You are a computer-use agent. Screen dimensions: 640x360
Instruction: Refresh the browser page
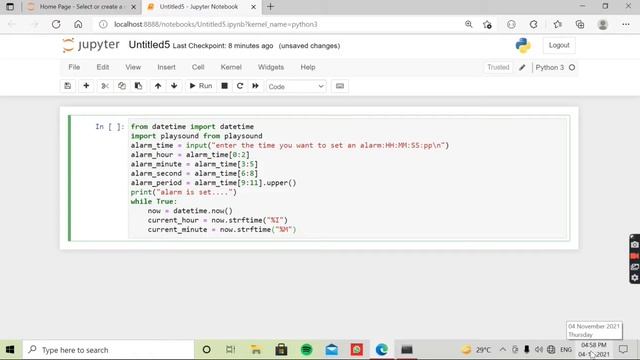[x=56, y=24]
